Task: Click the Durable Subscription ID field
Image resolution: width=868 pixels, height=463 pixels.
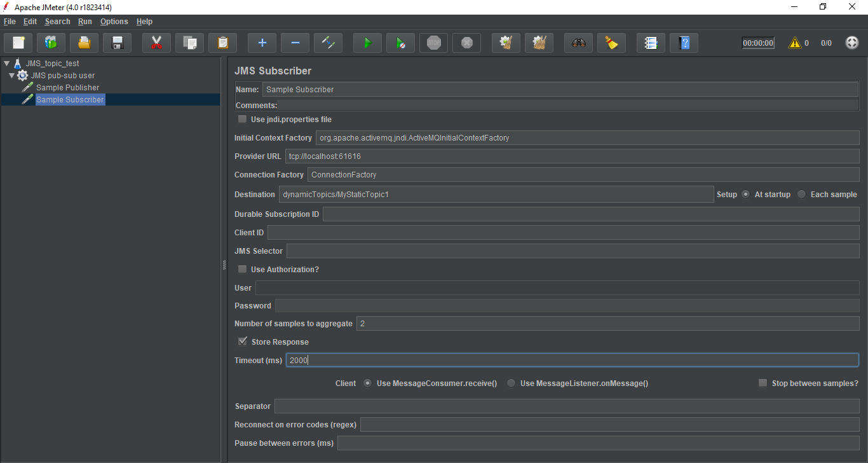Action: pos(590,214)
